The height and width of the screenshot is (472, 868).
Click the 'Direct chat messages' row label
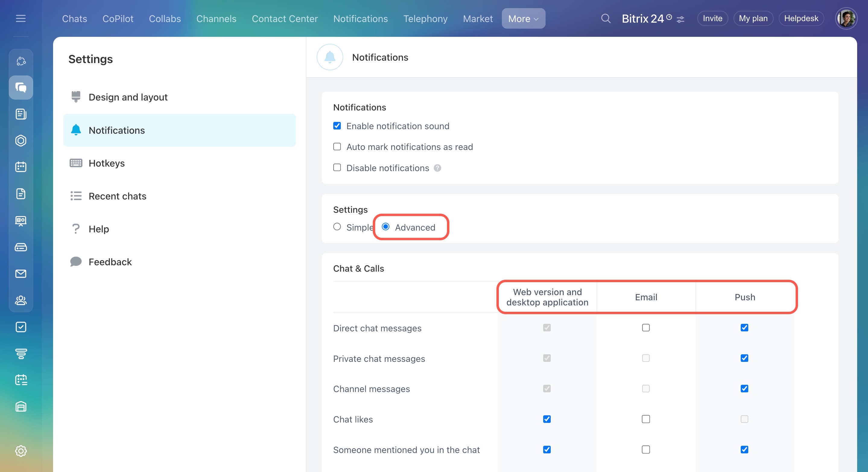[377, 328]
